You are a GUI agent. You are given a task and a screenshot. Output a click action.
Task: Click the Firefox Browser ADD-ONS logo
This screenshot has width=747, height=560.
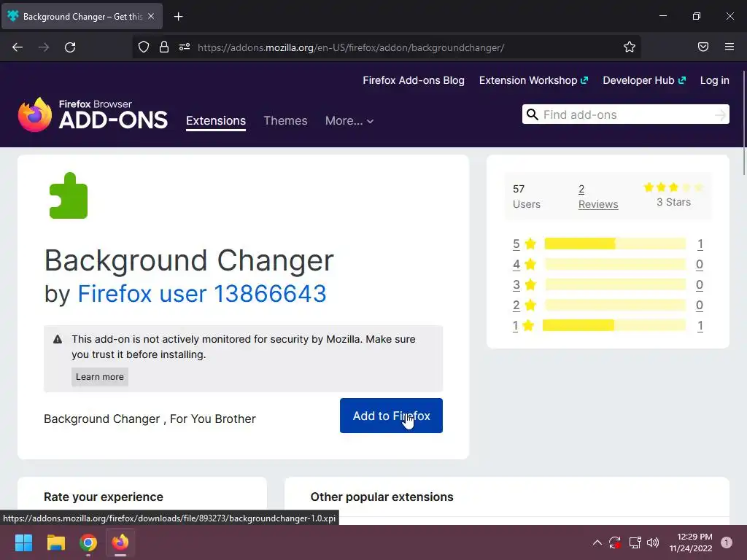(93, 114)
